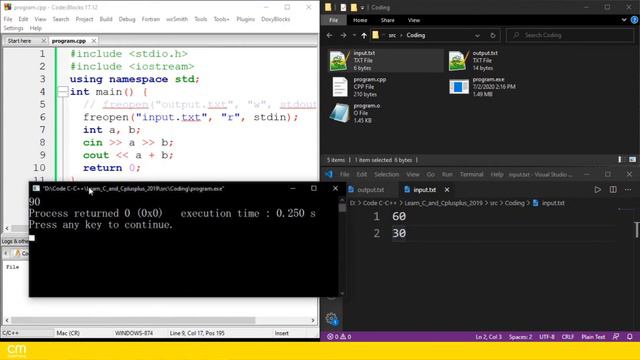The height and width of the screenshot is (360, 640).
Task: Open Plugins menu in Code::Blocks
Action: coord(245,19)
